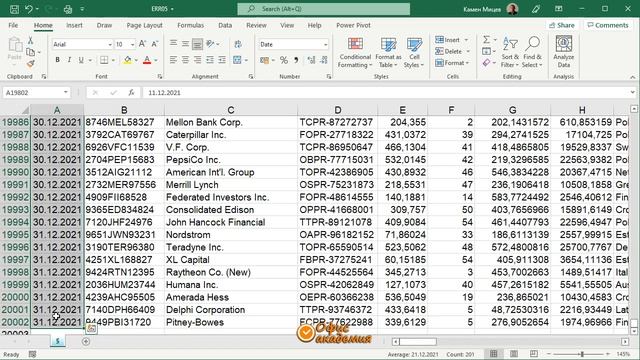Open the File tab

click(13, 25)
